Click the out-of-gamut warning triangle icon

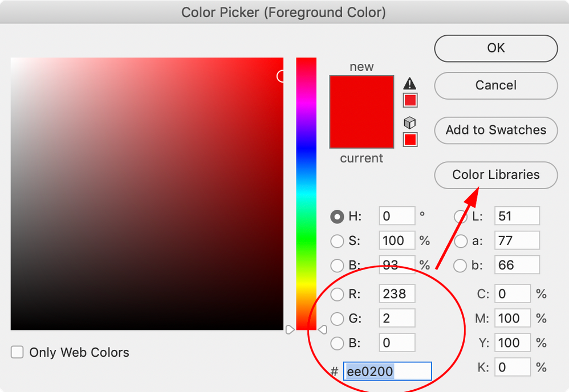(x=409, y=84)
